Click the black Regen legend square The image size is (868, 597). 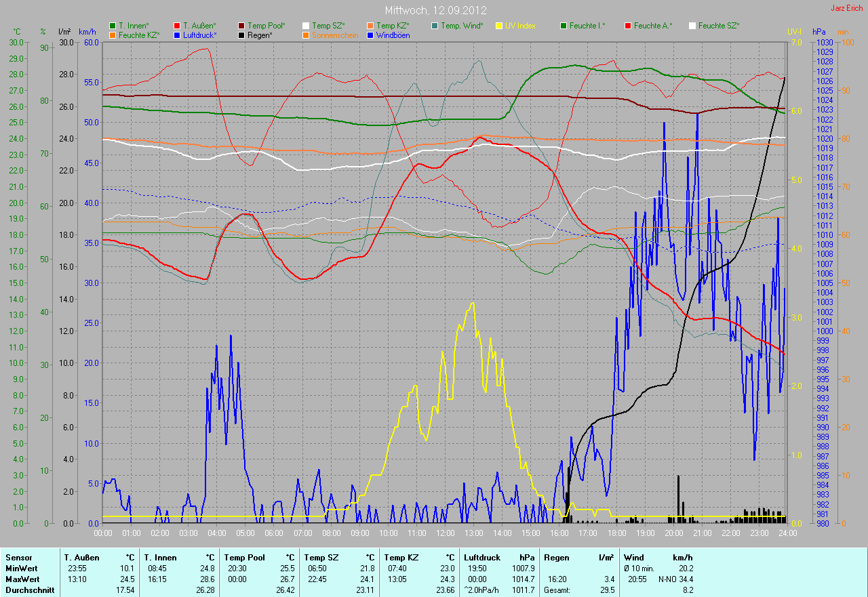click(x=241, y=35)
